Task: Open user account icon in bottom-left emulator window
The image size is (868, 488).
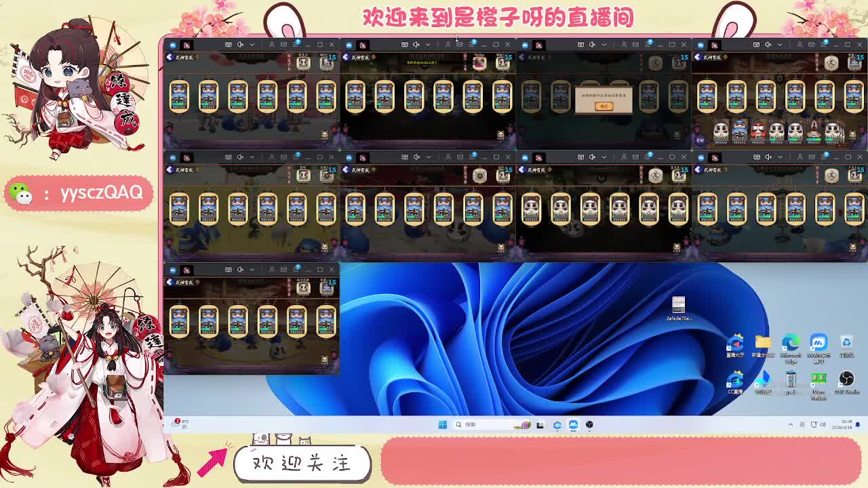Action: (x=272, y=270)
